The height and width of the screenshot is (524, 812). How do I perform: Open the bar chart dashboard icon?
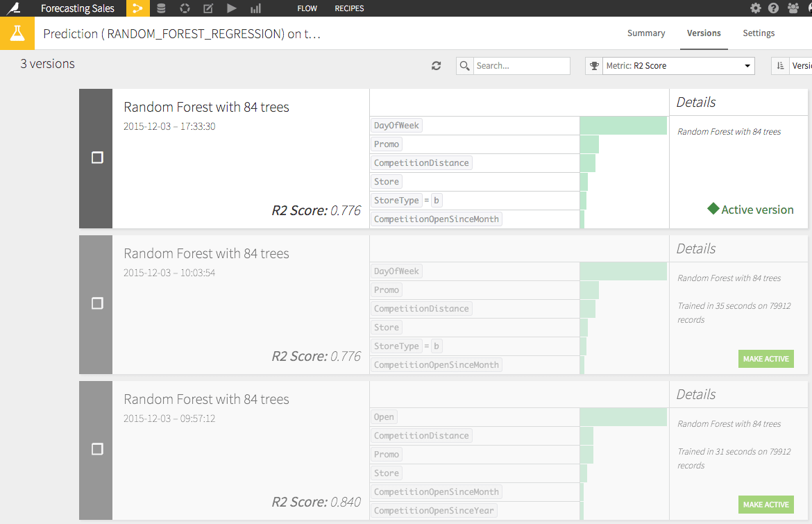coord(255,8)
